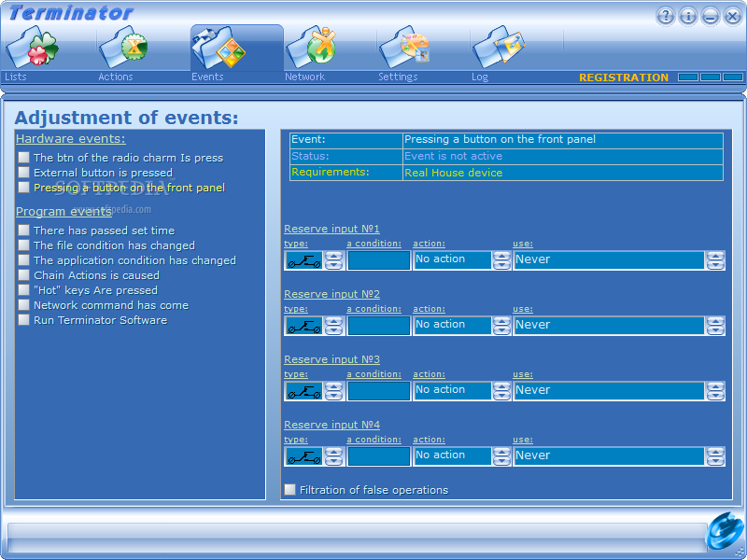
Task: Click the info button in title bar
Action: tap(687, 16)
